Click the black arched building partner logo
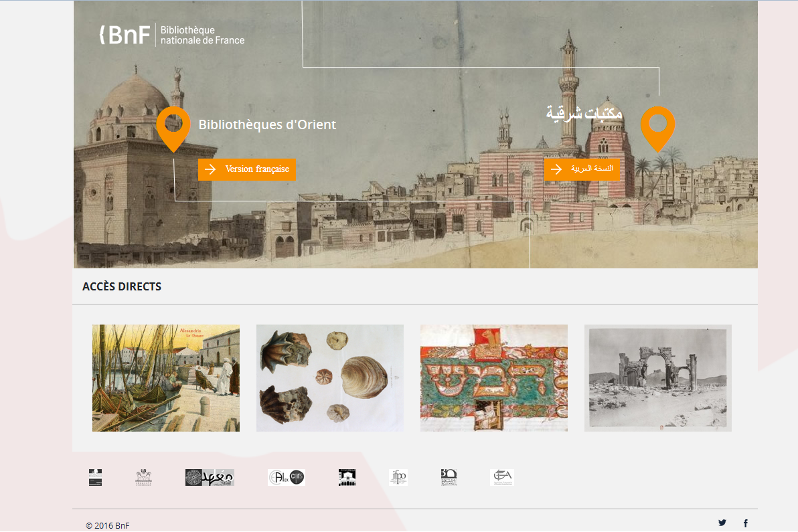 (347, 477)
